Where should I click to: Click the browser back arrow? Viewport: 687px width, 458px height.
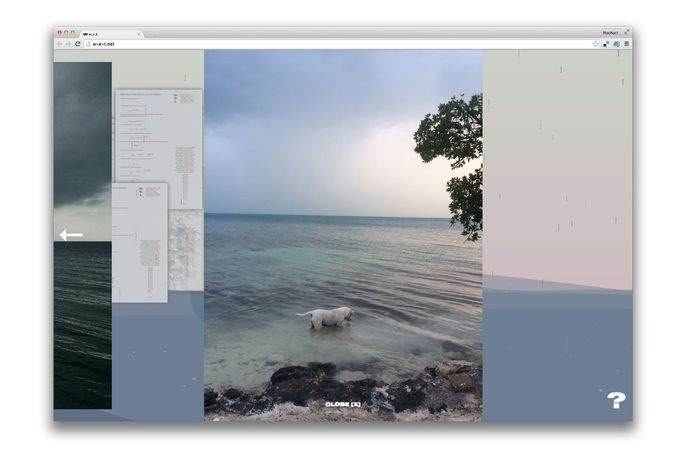59,44
